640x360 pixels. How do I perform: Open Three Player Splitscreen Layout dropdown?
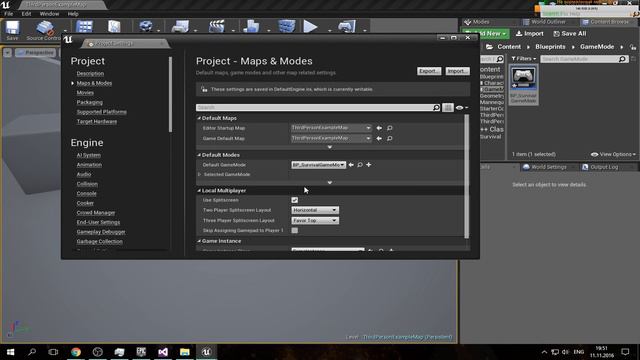point(315,220)
